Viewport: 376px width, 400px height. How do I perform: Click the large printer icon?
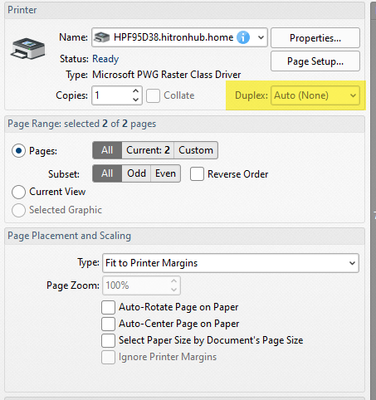(28, 49)
